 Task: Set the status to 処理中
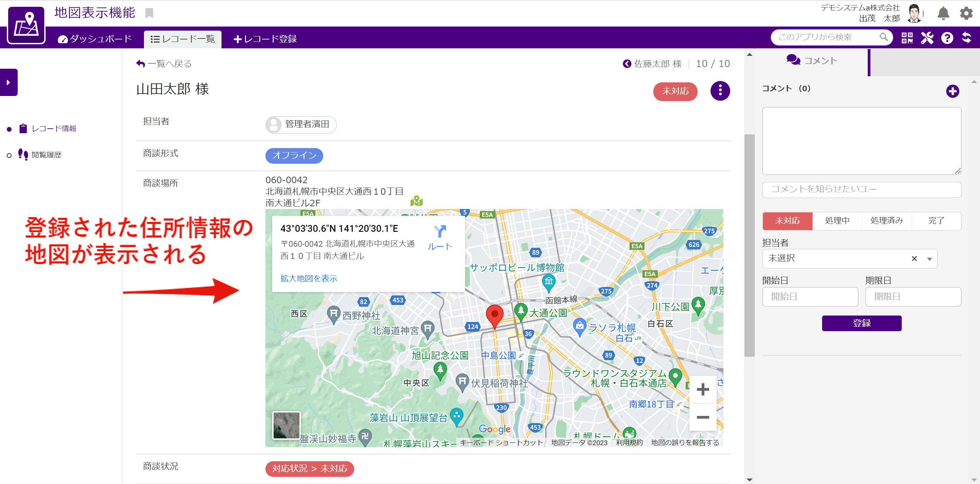pos(837,221)
